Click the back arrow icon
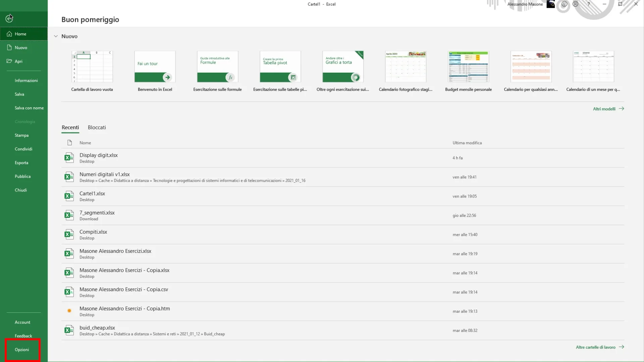This screenshot has width=644, height=362. [9, 19]
